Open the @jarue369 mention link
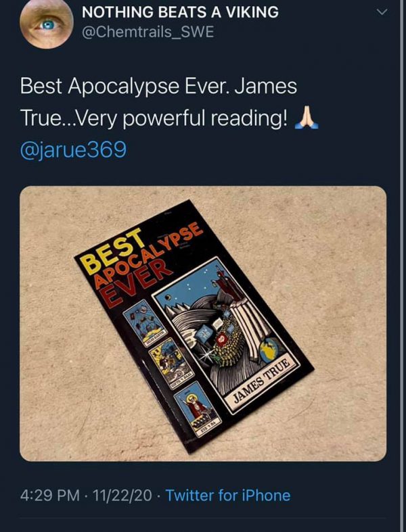Screen dimensions: 406x532 point(73,150)
